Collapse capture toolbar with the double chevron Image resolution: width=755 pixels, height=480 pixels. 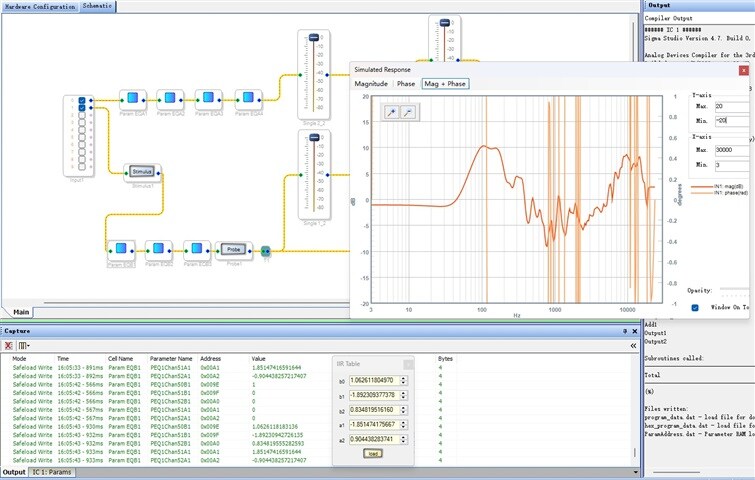(x=633, y=346)
